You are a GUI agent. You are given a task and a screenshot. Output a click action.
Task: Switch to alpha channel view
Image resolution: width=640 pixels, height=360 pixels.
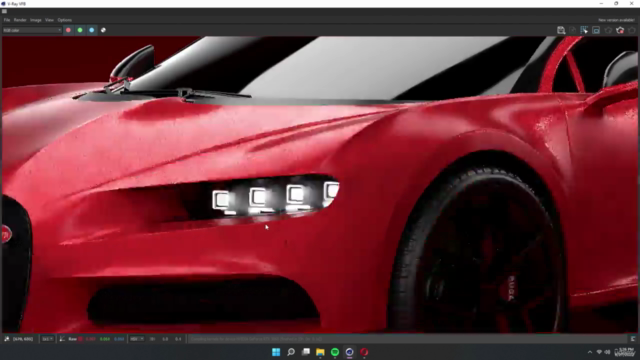pyautogui.click(x=103, y=30)
